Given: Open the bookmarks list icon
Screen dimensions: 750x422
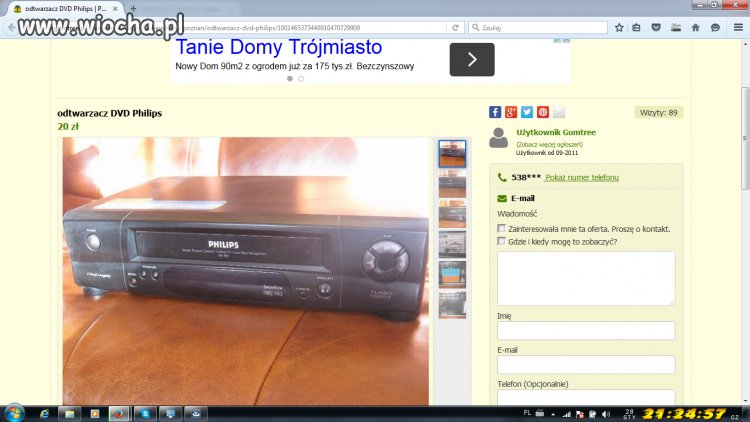Looking at the screenshot, I should pos(636,28).
